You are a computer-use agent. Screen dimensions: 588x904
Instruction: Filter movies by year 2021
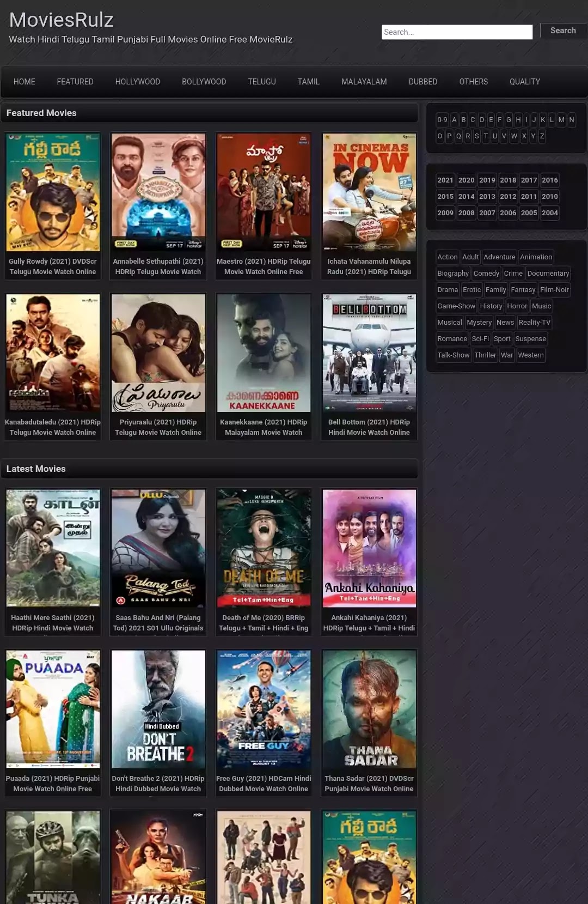[x=445, y=180]
